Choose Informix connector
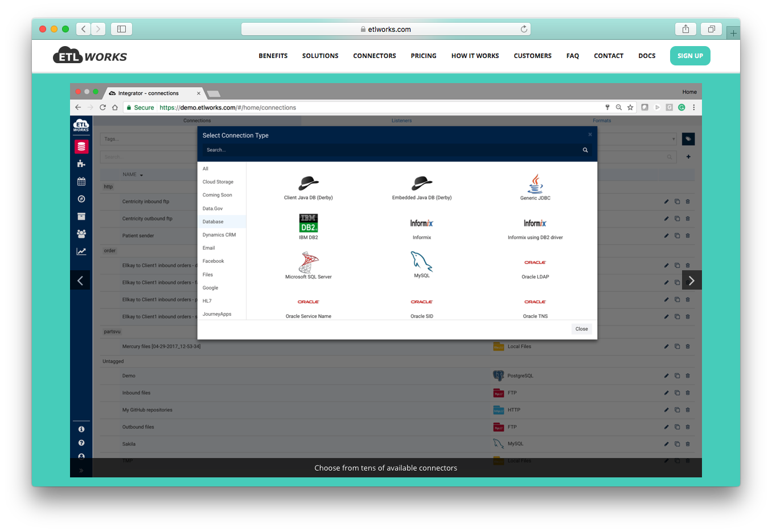Image resolution: width=772 pixels, height=532 pixels. coord(422,229)
